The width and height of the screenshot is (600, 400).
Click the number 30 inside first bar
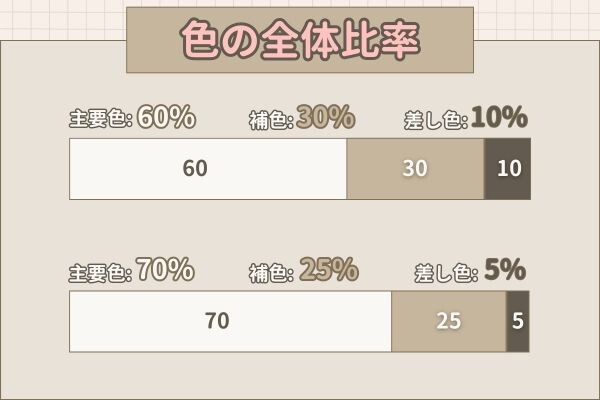tap(415, 168)
